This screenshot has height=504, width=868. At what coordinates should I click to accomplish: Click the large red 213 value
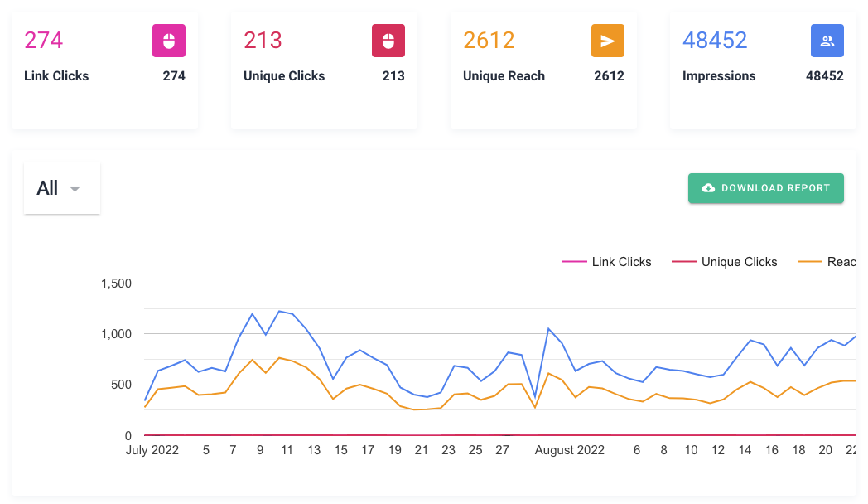263,41
